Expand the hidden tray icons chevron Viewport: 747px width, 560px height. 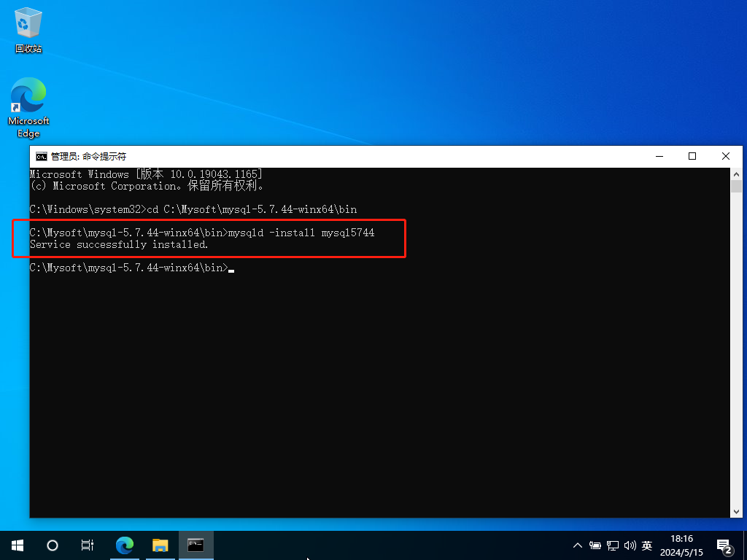[578, 545]
